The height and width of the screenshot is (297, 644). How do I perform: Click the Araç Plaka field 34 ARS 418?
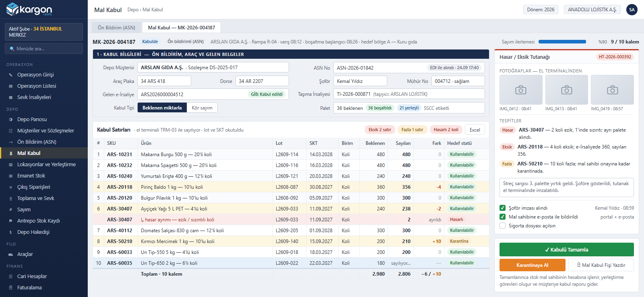(x=164, y=81)
